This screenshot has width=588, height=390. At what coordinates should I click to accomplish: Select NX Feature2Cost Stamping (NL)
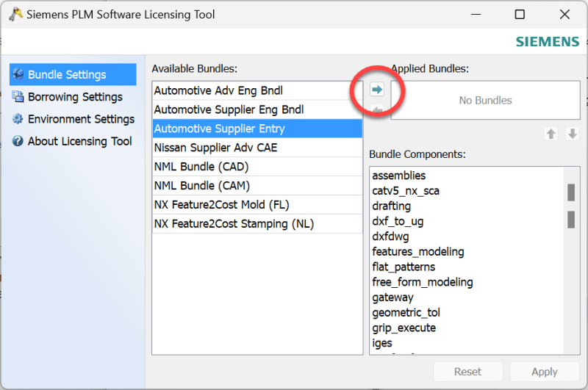point(257,224)
